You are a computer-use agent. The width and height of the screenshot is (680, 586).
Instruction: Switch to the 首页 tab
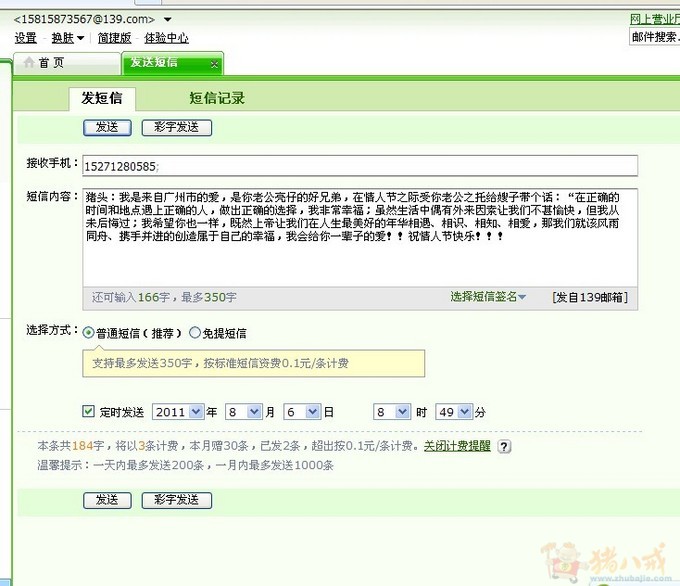(67, 63)
